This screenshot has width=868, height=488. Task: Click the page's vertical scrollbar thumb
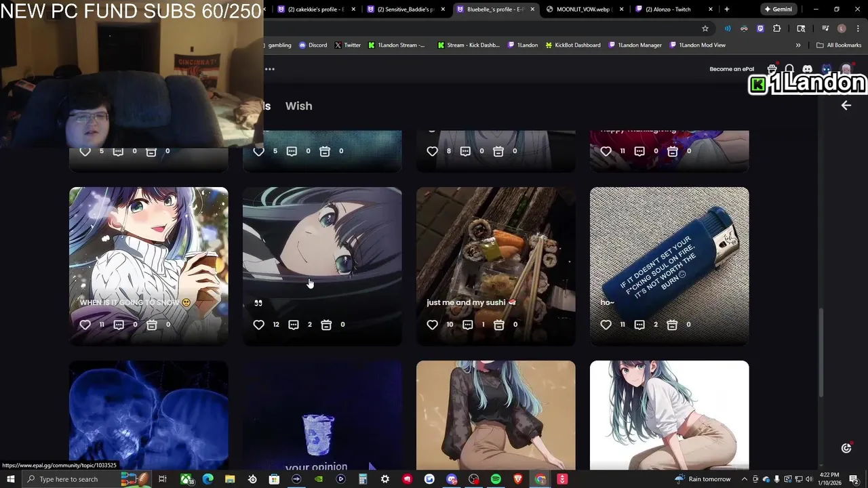pos(822,352)
